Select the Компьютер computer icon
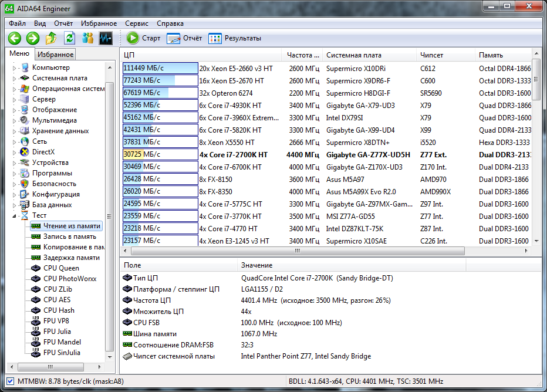Viewport: 547px width, 392px height. (25, 67)
